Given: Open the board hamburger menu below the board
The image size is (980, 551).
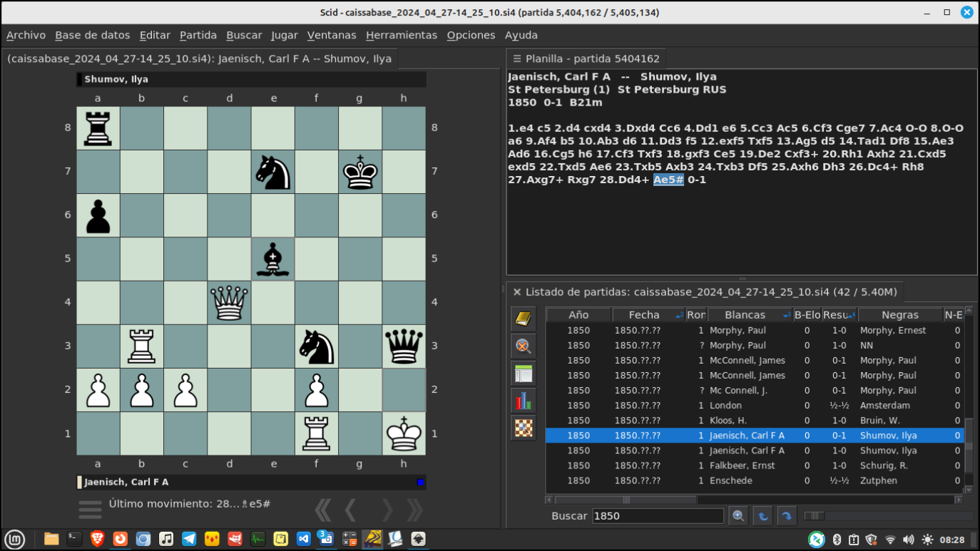Looking at the screenshot, I should [90, 510].
